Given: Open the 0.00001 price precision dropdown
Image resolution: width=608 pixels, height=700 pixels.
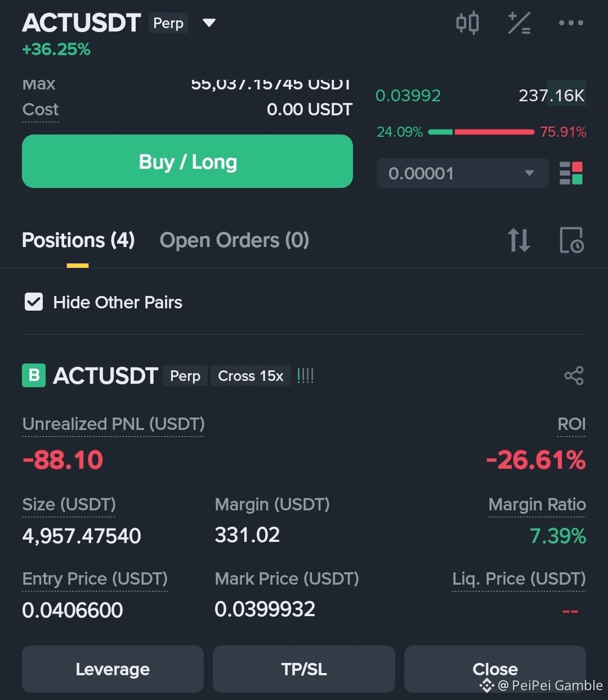Looking at the screenshot, I should [x=462, y=173].
